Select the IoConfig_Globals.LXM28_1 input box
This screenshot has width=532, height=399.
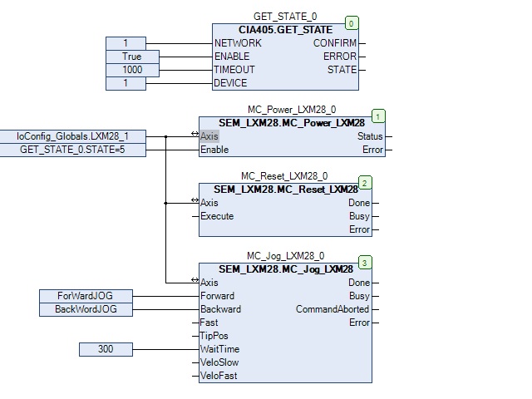coord(72,136)
